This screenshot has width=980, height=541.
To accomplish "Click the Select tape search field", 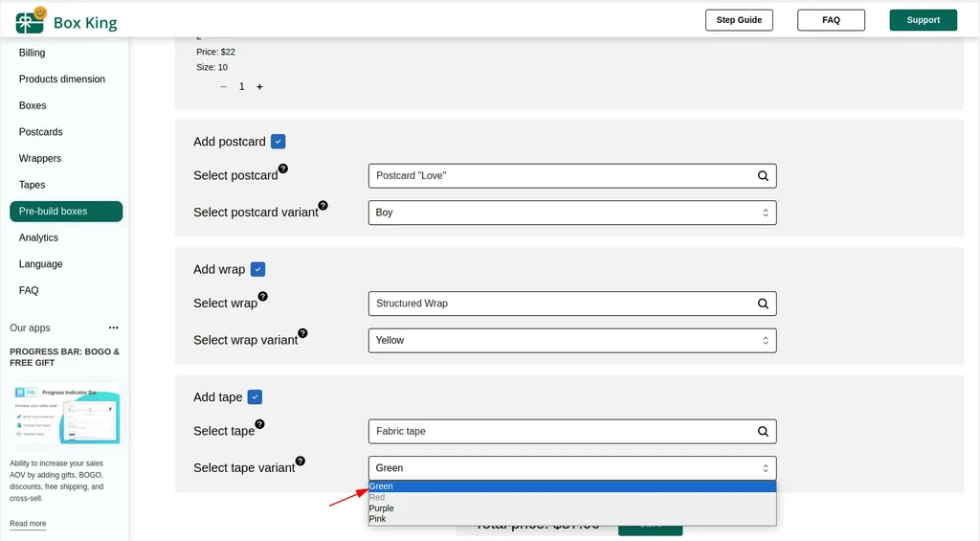I will (572, 431).
